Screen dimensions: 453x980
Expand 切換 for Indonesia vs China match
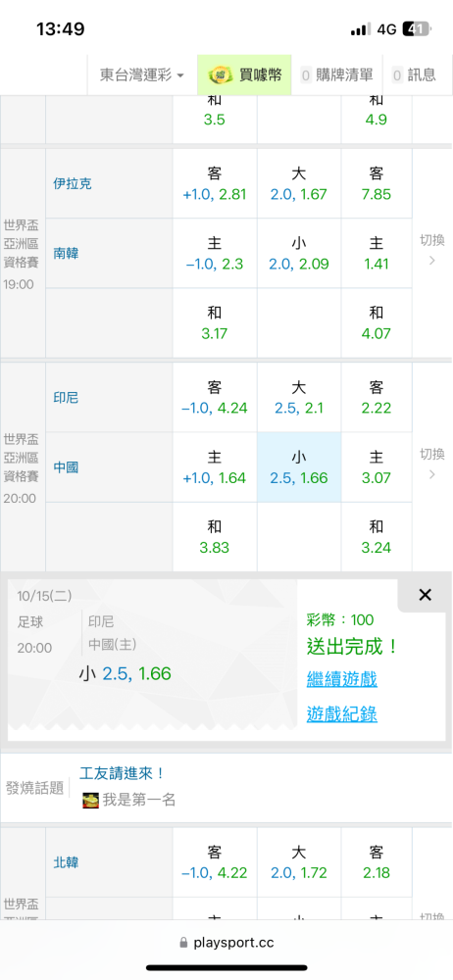[431, 464]
